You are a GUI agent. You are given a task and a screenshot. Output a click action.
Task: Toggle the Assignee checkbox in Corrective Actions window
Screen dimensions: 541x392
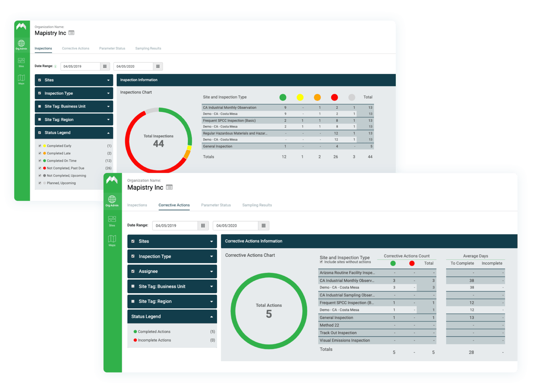coord(133,271)
